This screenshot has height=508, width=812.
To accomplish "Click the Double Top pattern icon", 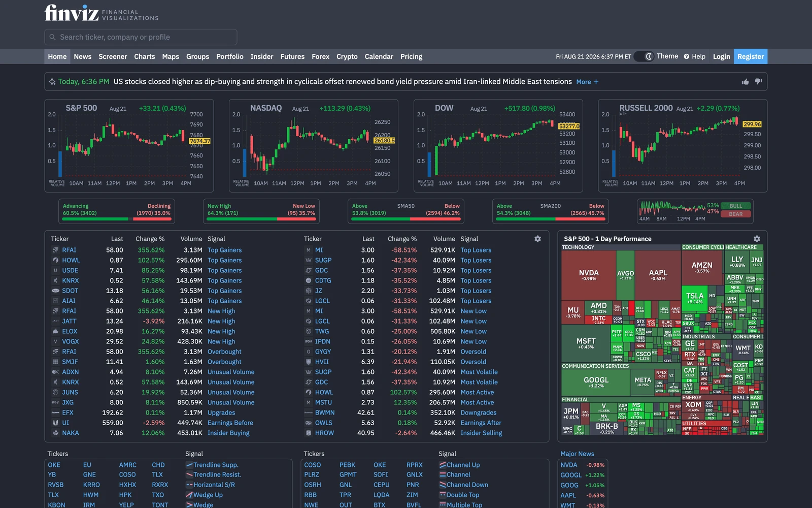I will [443, 495].
